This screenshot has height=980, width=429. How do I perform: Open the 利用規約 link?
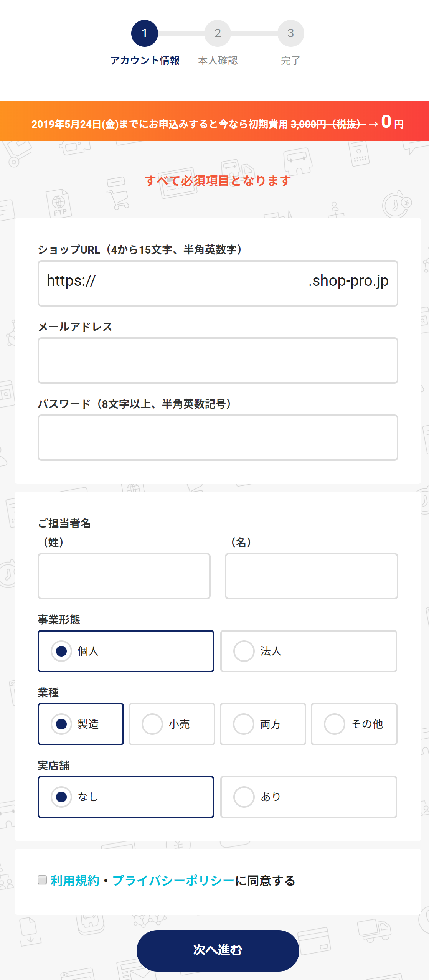(x=75, y=881)
